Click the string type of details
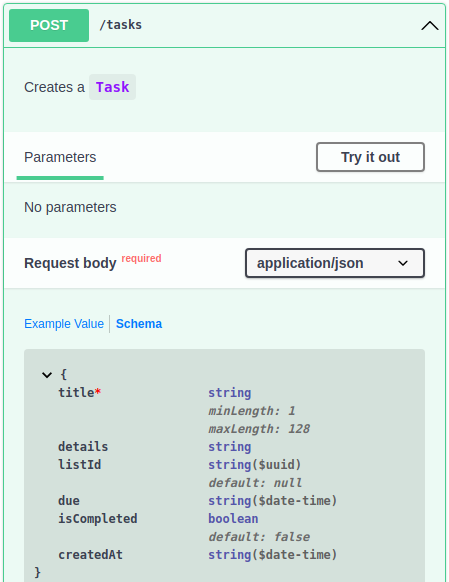The width and height of the screenshot is (449, 582). [230, 447]
